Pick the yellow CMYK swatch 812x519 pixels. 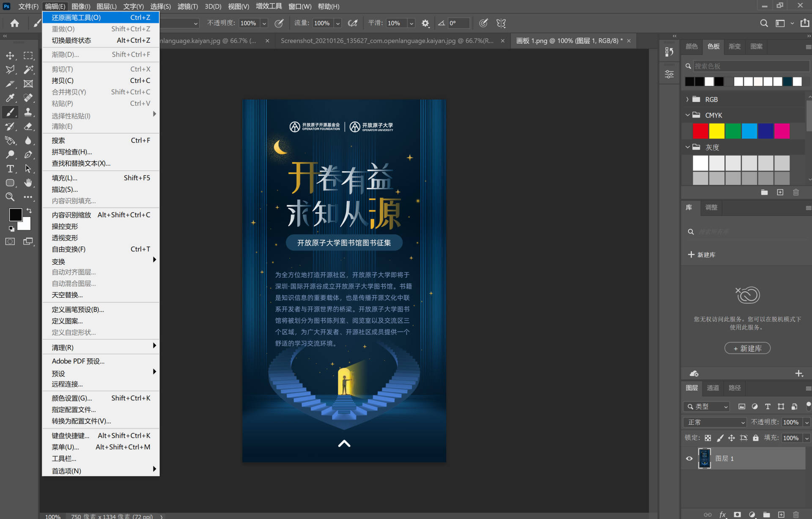pyautogui.click(x=716, y=131)
